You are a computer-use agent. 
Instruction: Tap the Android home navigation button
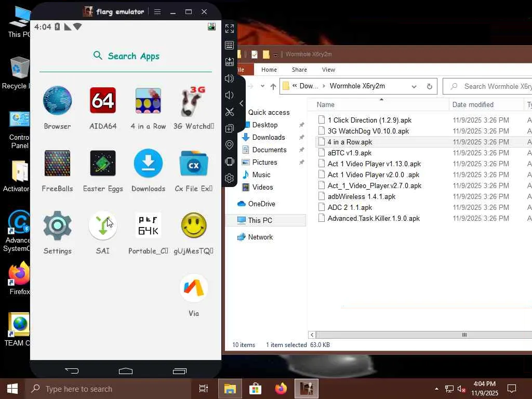click(126, 371)
